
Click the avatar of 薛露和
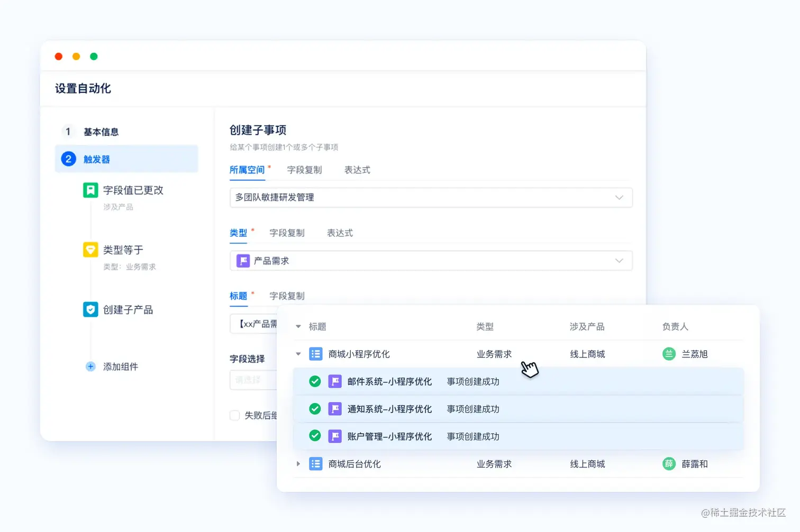[669, 464]
